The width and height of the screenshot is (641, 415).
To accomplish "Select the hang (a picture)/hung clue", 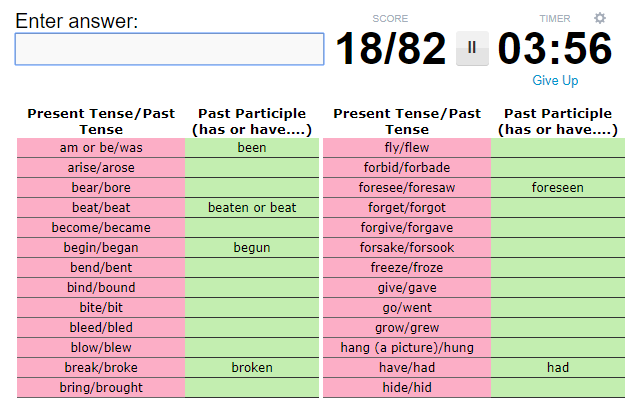I will tap(407, 348).
